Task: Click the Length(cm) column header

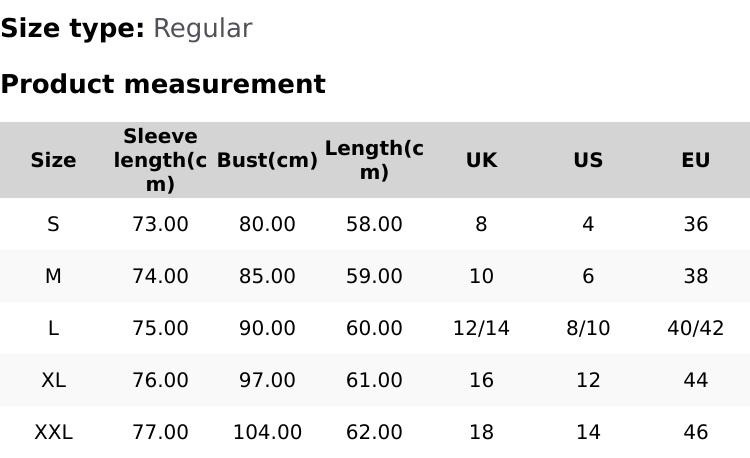Action: 374,160
